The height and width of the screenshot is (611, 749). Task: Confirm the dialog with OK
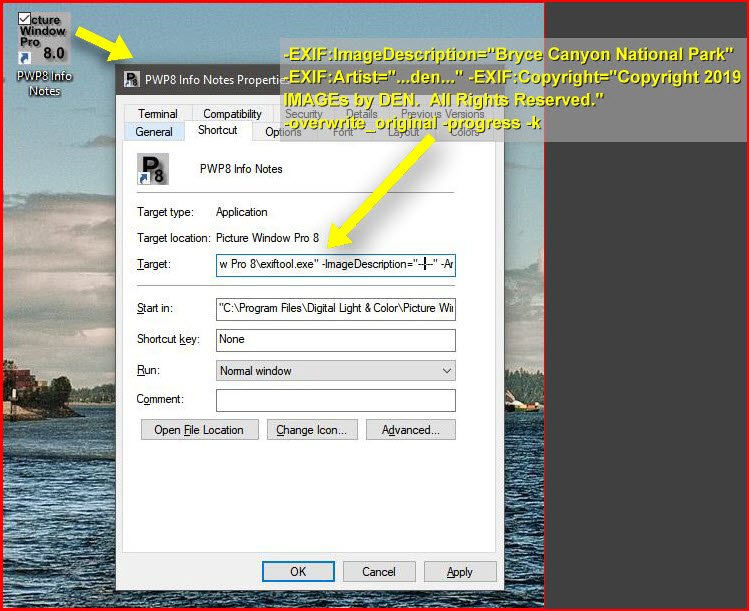click(x=298, y=572)
